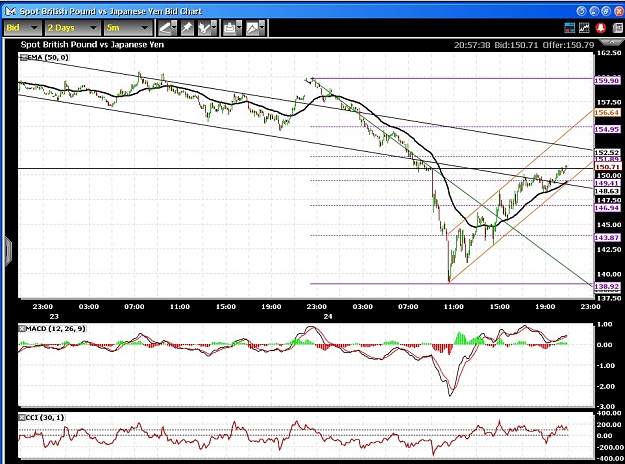Select the 143.87 Fibonacci level label
This screenshot has width=625, height=464.
(x=607, y=238)
